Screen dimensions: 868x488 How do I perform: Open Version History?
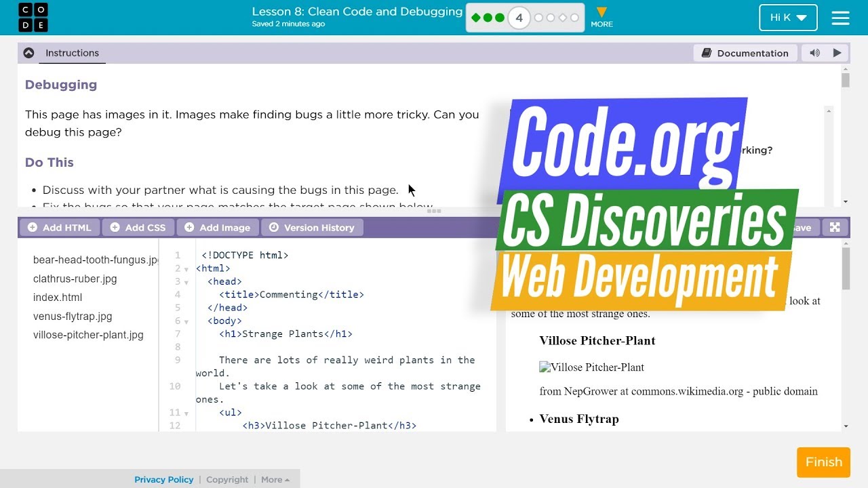tap(312, 228)
